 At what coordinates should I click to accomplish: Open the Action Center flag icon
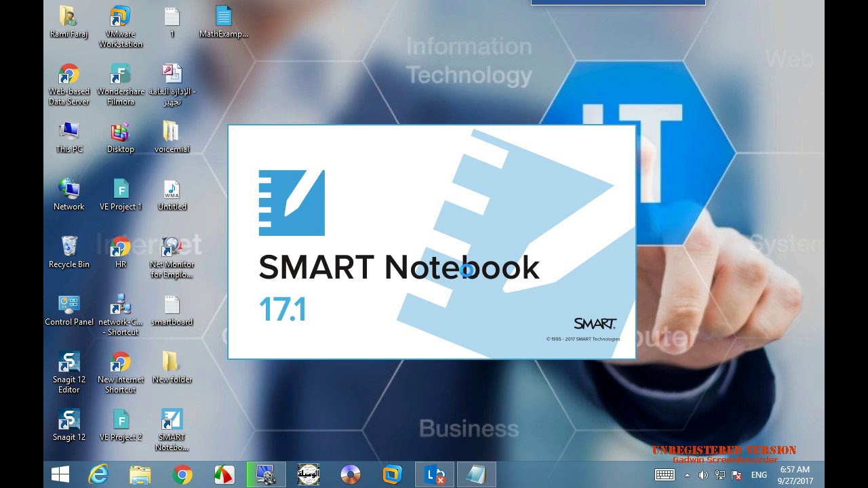point(736,475)
